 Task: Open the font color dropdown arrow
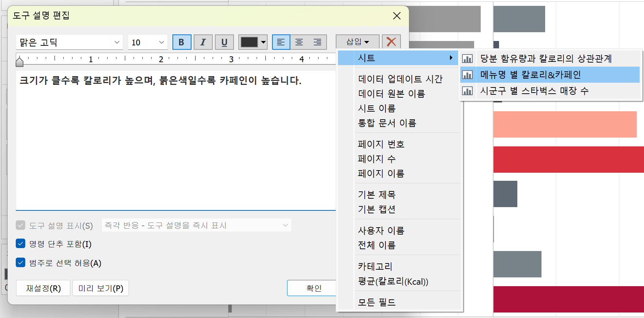[263, 42]
